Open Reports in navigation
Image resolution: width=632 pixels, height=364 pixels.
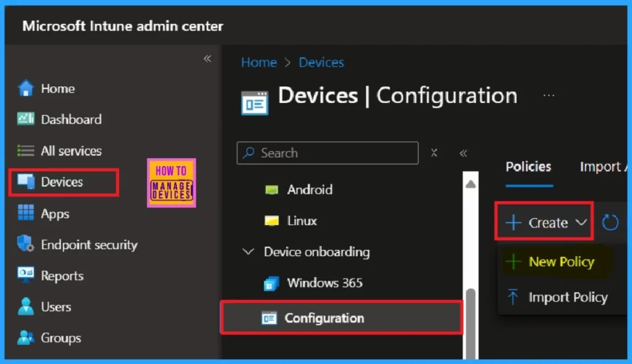point(62,276)
